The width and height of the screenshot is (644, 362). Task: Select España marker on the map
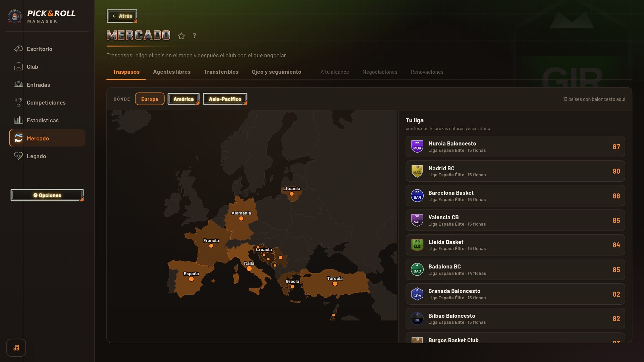point(191,279)
